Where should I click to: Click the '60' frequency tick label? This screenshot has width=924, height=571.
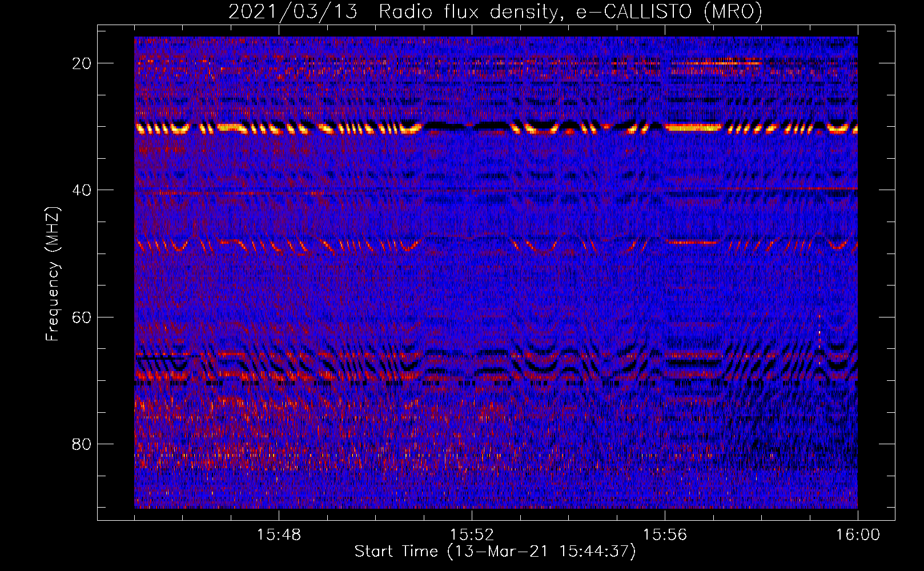(82, 317)
